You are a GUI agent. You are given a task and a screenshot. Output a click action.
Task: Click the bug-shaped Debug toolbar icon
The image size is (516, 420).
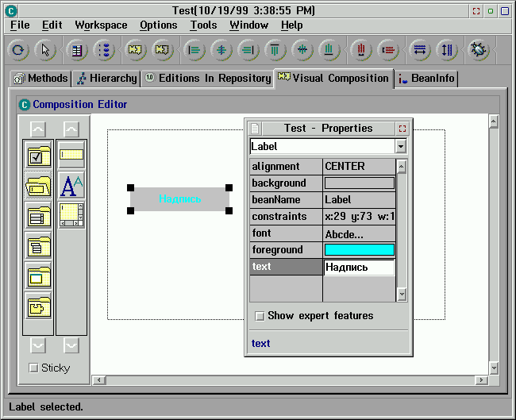point(479,50)
